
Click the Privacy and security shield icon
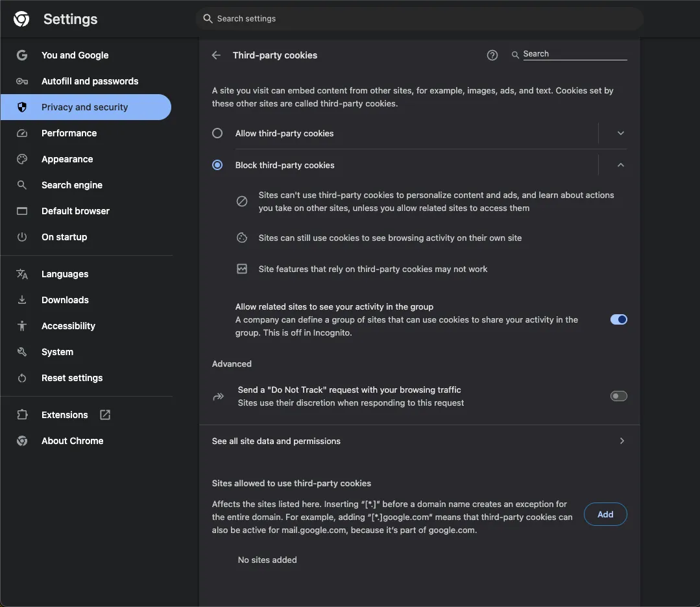click(22, 107)
